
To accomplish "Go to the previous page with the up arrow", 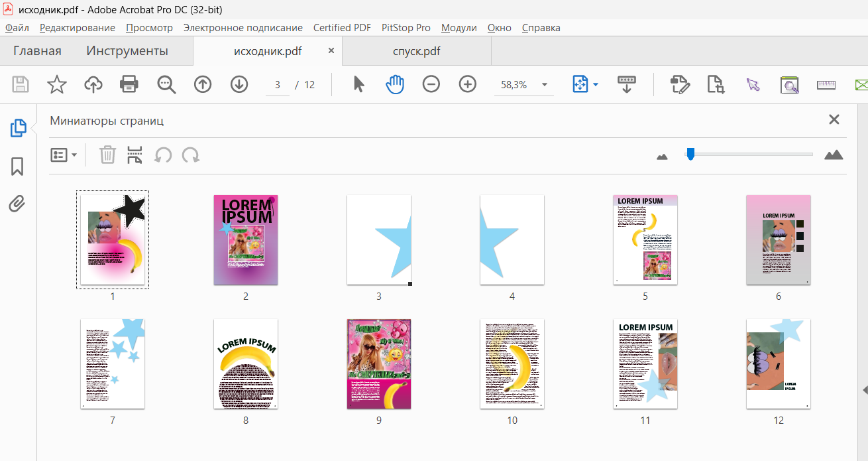I will click(203, 84).
